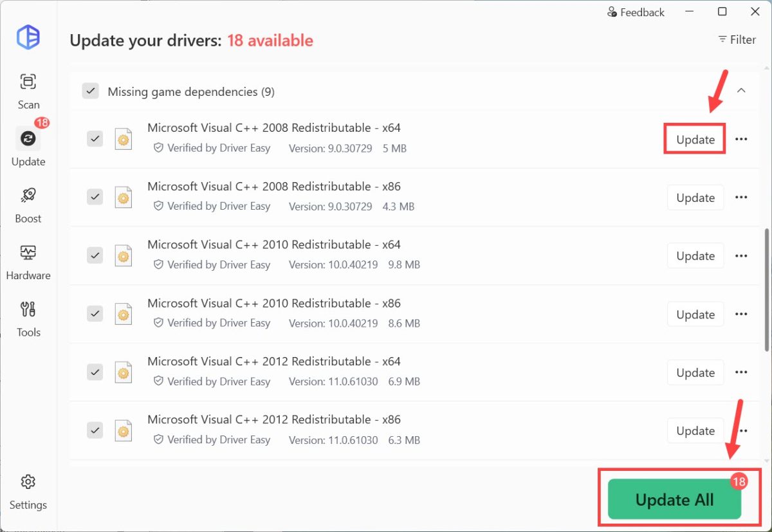Image resolution: width=772 pixels, height=532 pixels.
Task: Open the Boost section
Action: tap(28, 205)
